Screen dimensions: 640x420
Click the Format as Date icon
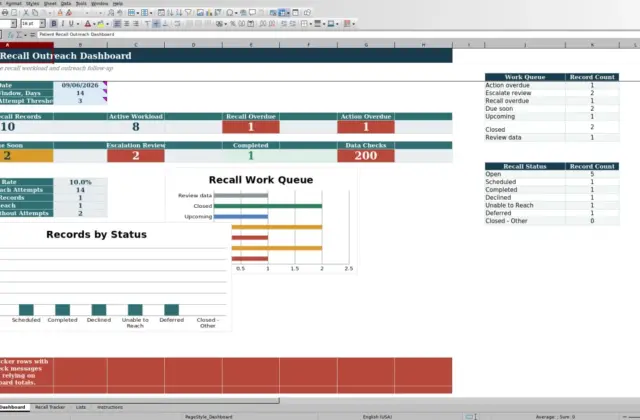(251, 24)
